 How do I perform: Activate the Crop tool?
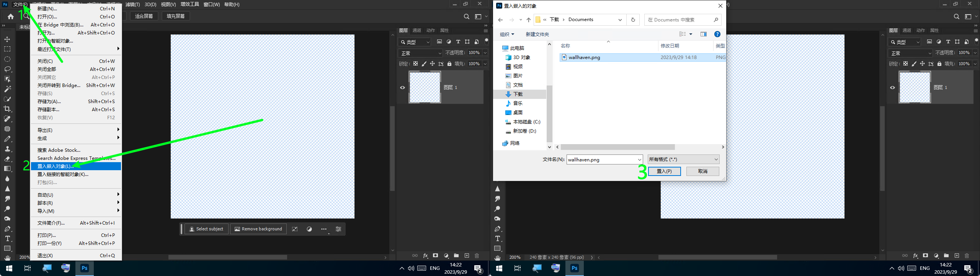coord(7,109)
